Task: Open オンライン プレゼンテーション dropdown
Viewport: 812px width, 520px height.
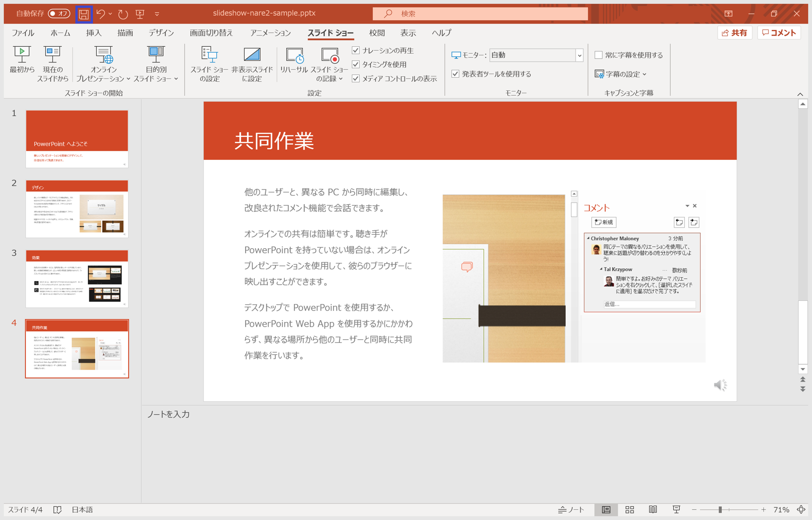Action: [x=103, y=64]
